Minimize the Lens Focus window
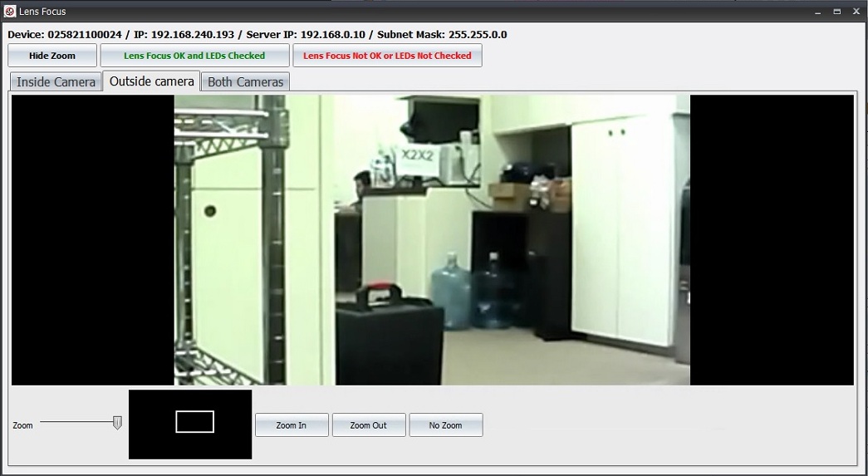Screen dimensions: 868x476 818,12
